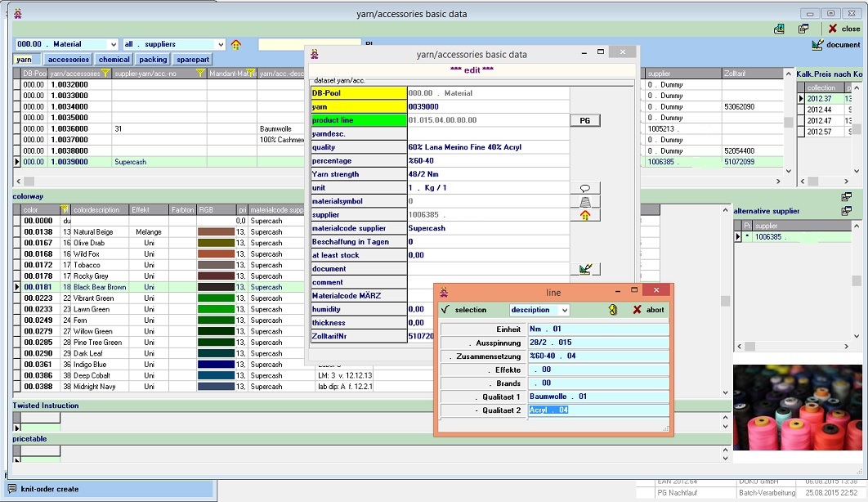Click the yellow hand icon in line window

click(x=612, y=310)
